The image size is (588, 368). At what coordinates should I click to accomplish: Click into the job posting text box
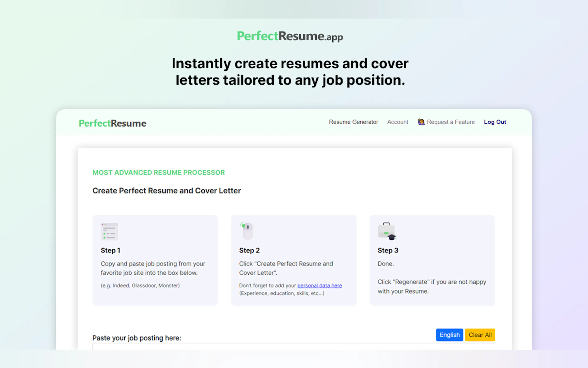pos(293,347)
